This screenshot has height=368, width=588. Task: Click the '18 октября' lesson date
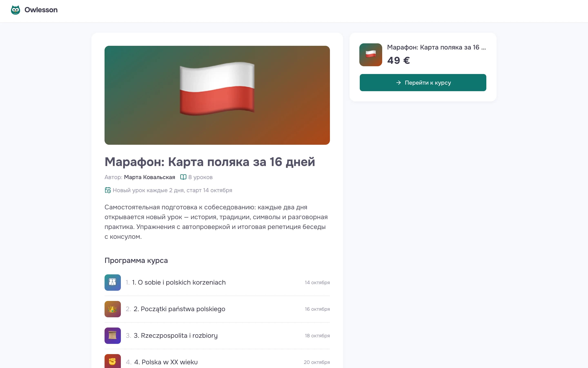pyautogui.click(x=317, y=336)
